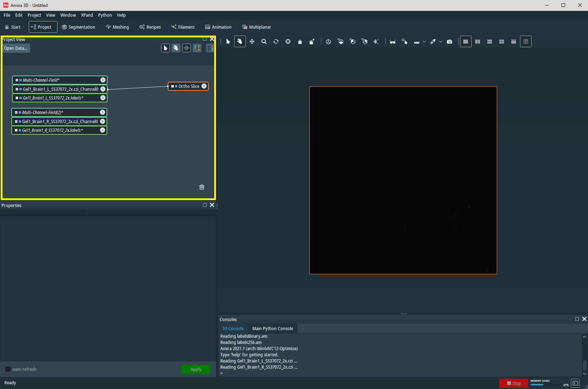The height and width of the screenshot is (389, 588).
Task: Toggle blue viewer square on Gel1_Brain1_L labels node
Action: [20, 98]
